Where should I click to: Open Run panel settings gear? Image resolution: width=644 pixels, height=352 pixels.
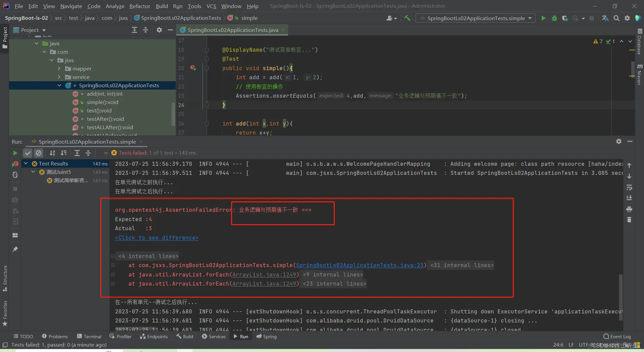[x=619, y=141]
